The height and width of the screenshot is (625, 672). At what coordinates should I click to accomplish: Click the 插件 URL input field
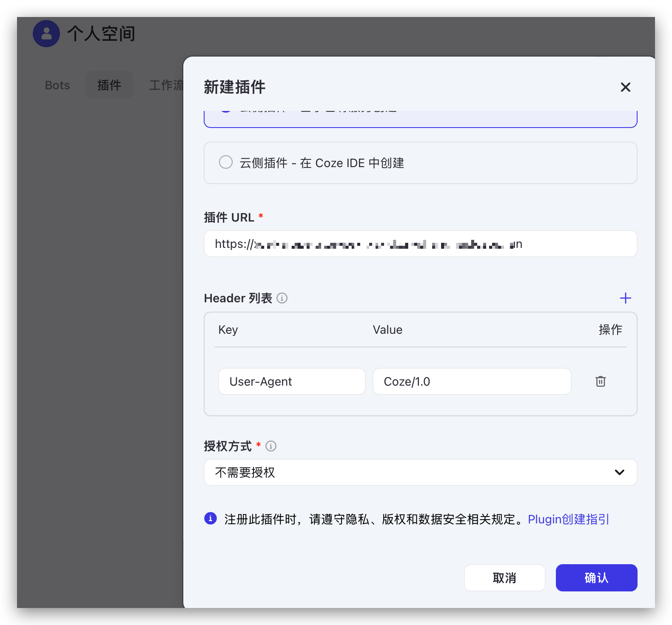click(420, 244)
